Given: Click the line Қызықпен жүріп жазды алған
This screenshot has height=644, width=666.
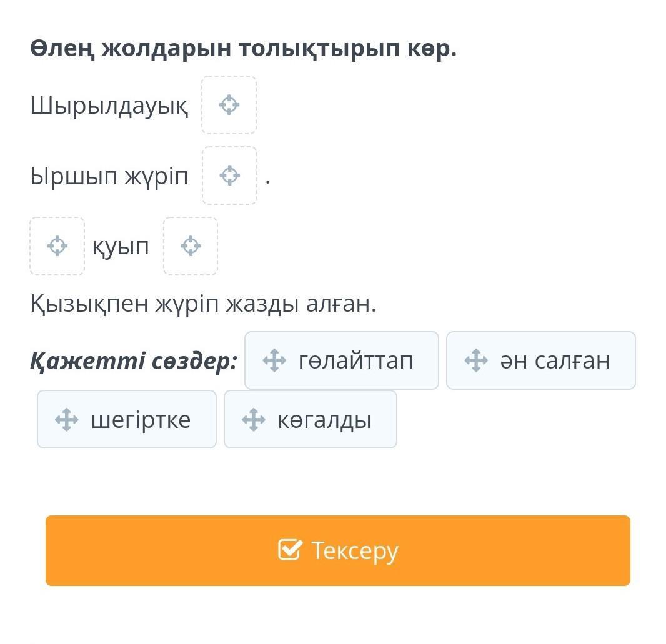Looking at the screenshot, I should click(203, 304).
